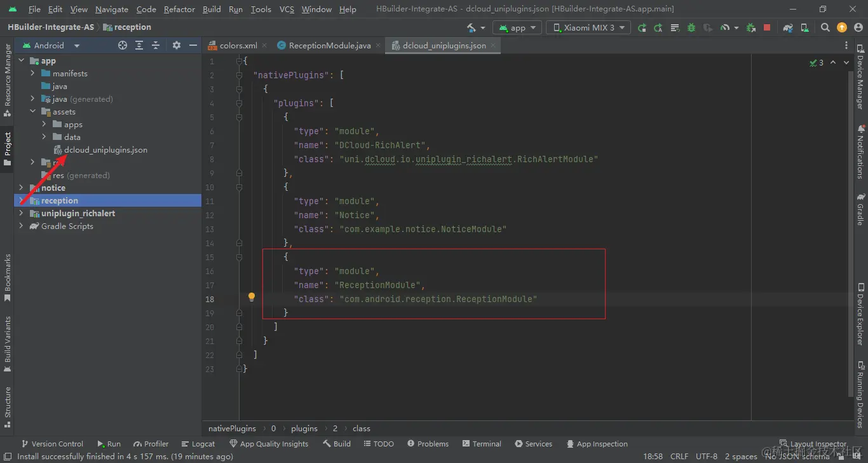Jump to the next highlighted problem arrow
The image size is (868, 463).
pos(846,62)
